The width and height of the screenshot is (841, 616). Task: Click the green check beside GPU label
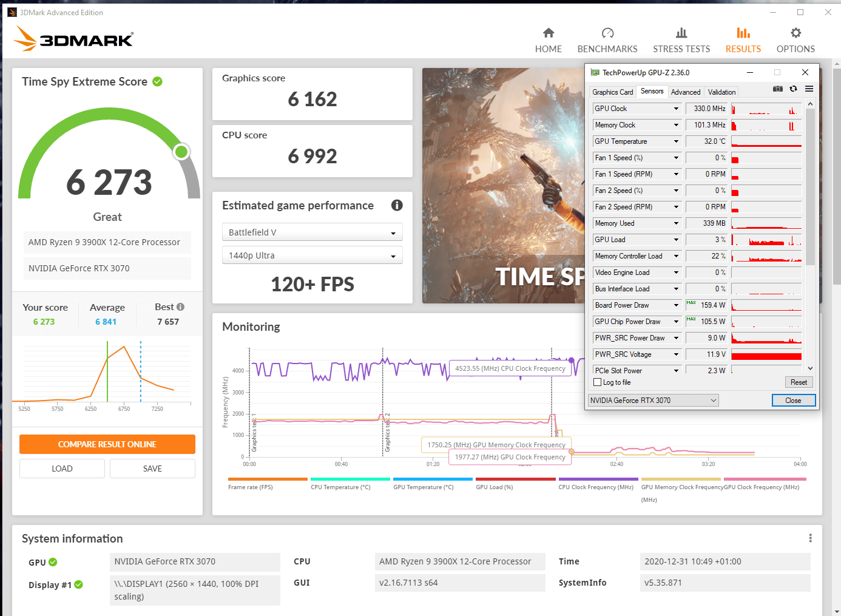coord(53,562)
